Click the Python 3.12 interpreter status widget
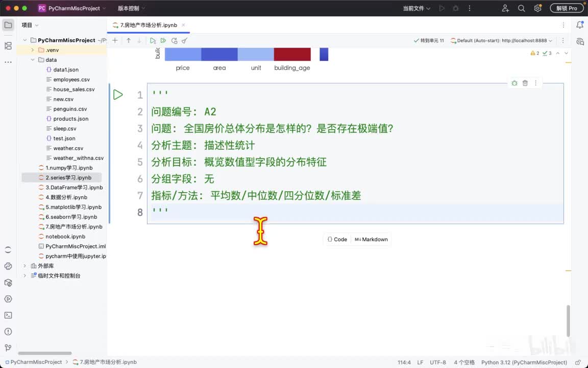 524,362
